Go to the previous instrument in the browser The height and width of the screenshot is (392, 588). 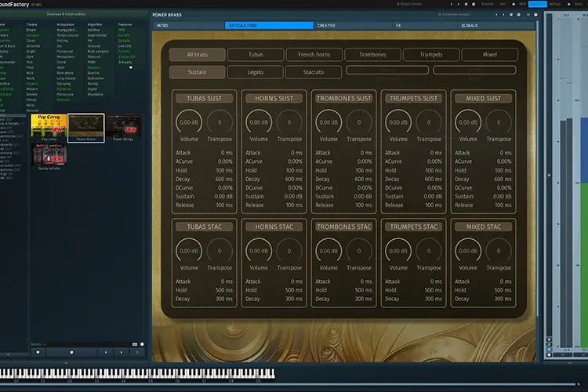click(106, 352)
